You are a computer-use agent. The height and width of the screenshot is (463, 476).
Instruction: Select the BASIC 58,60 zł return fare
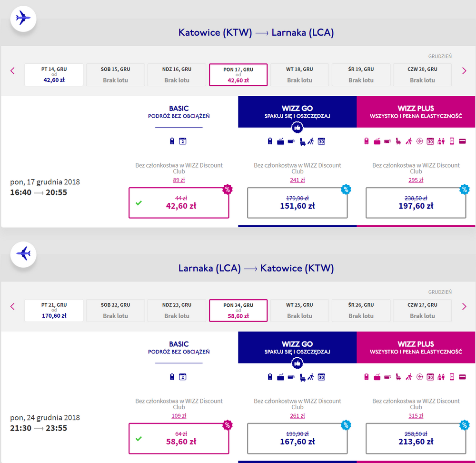179,438
